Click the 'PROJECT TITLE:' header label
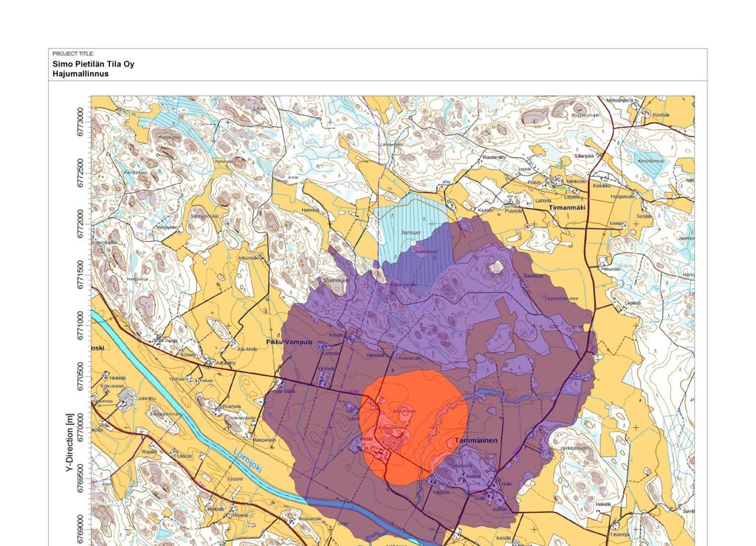756x546 pixels. 73,53
